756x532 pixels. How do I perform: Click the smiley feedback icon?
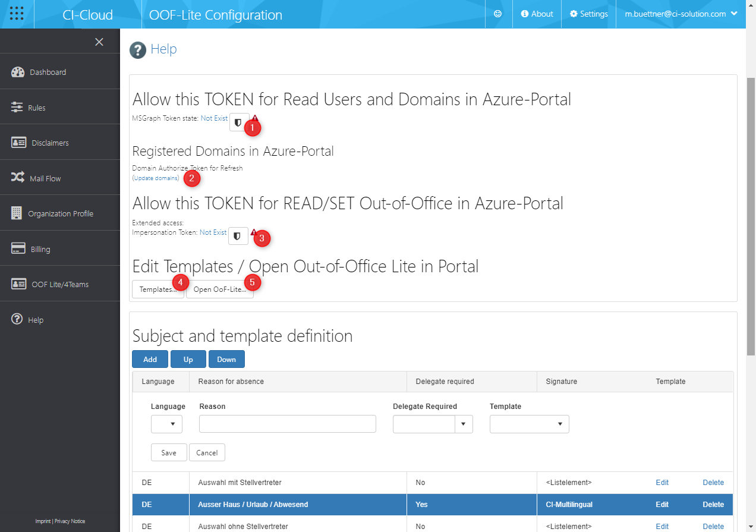tap(498, 14)
